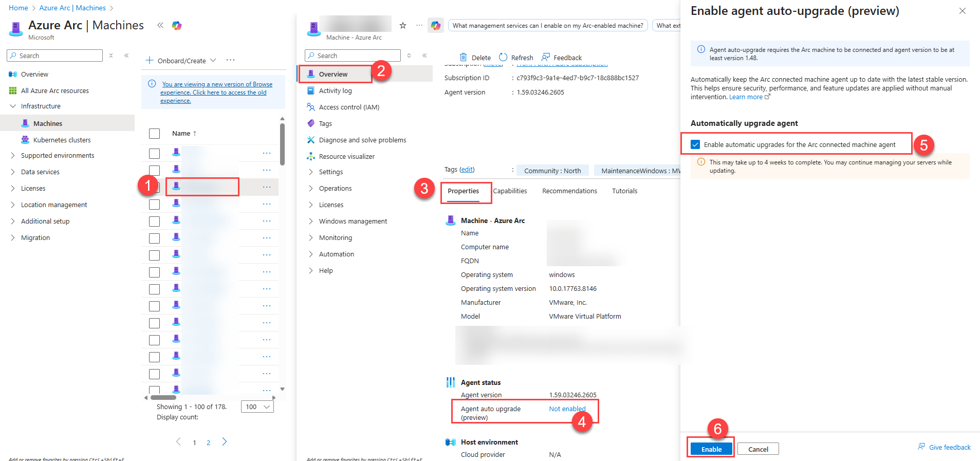Switch to the Recommendations tab

569,191
